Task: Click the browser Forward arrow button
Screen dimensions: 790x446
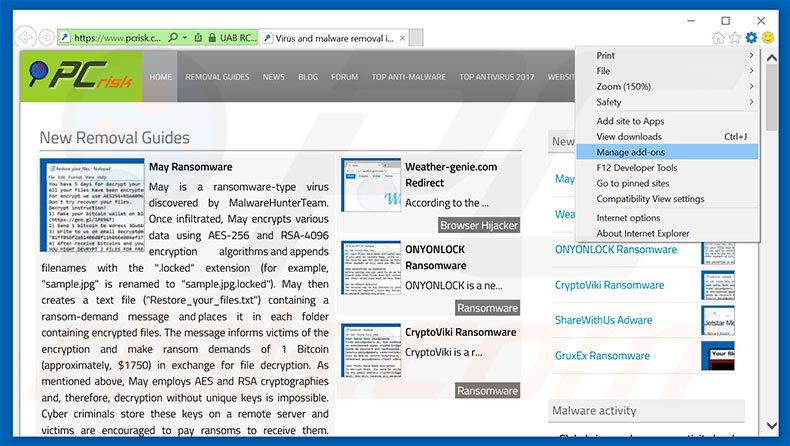Action: coord(46,37)
